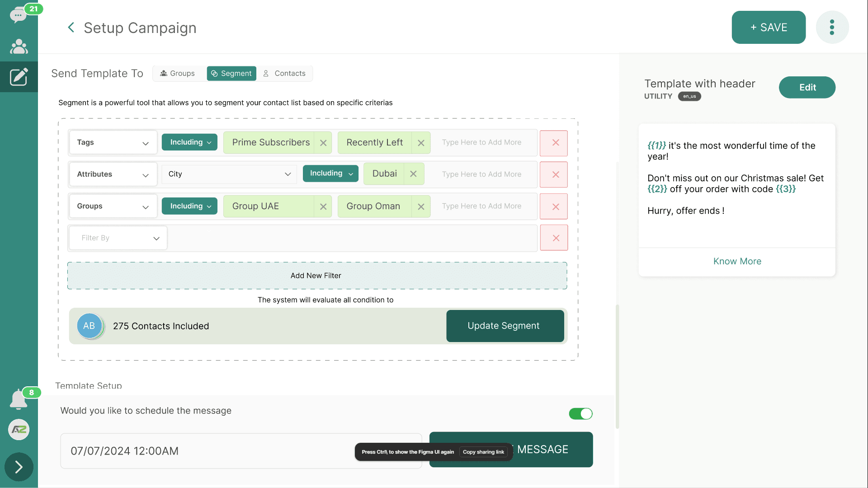The width and height of the screenshot is (868, 488).
Task: Click the {{3}} placeholder in template preview
Action: click(786, 189)
